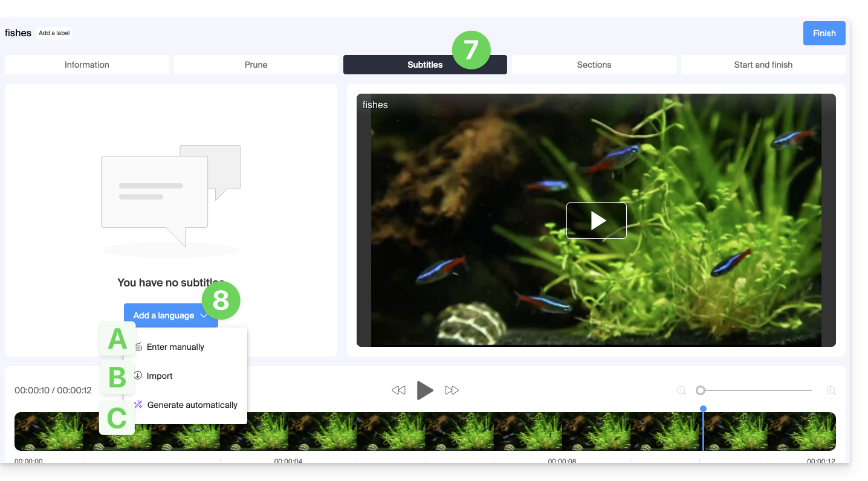Click the Add a label tag
This screenshot has height=481, width=868.
click(54, 33)
